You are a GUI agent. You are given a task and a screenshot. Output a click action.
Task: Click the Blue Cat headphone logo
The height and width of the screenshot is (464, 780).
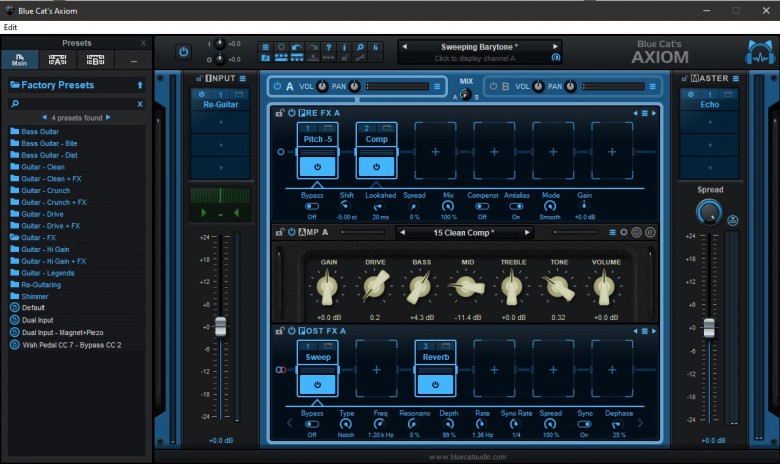[759, 52]
